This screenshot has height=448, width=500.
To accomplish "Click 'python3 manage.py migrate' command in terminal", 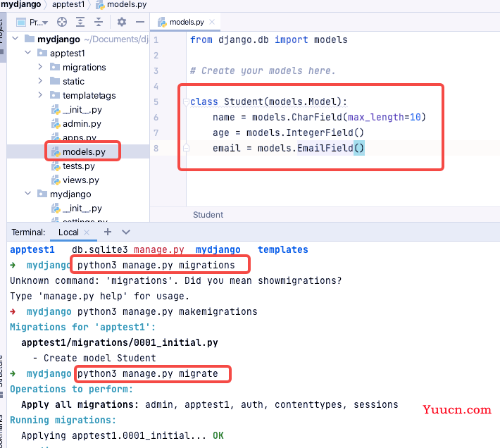I will 148,374.
